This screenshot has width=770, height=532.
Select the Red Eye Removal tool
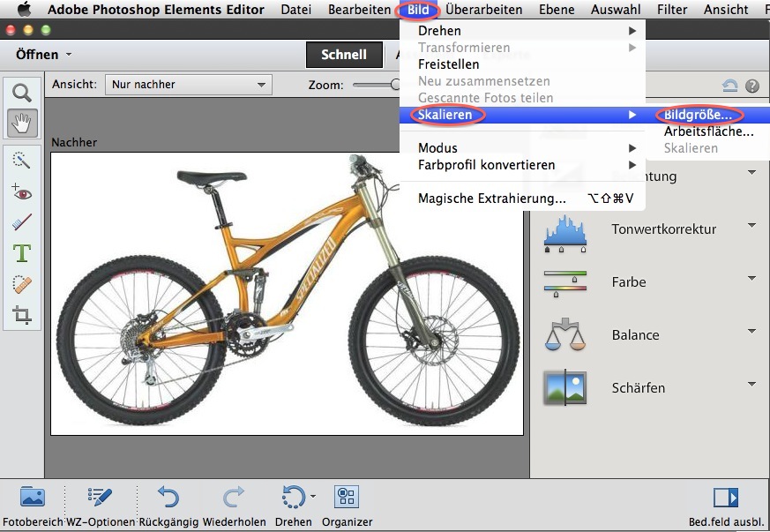[21, 192]
